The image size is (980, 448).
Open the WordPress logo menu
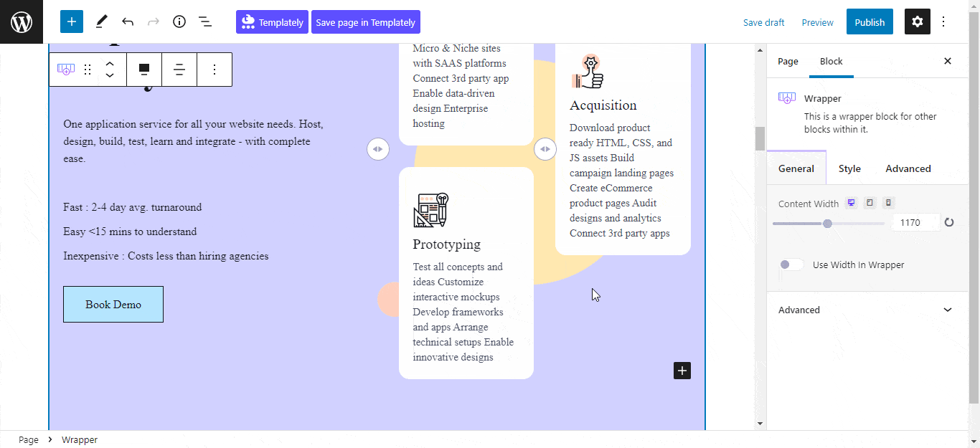point(22,22)
